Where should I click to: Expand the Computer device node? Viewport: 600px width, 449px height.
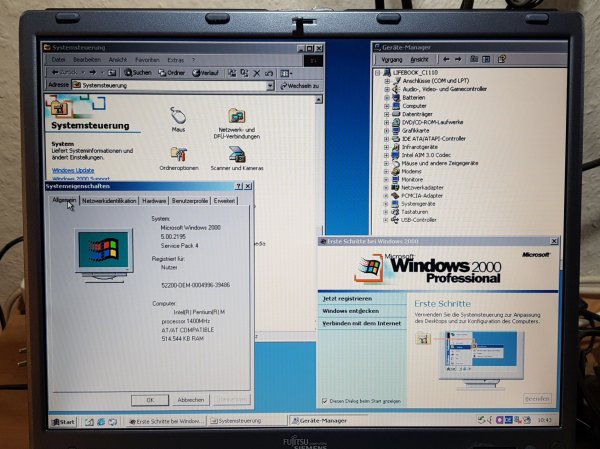(386, 106)
